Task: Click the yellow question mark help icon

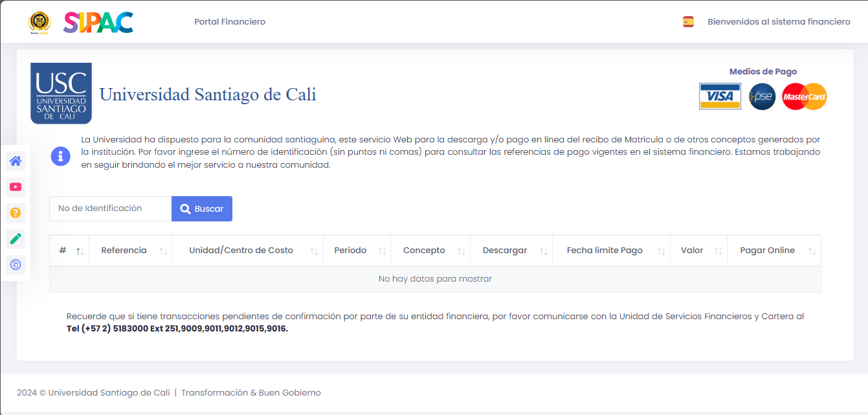Action: tap(16, 213)
